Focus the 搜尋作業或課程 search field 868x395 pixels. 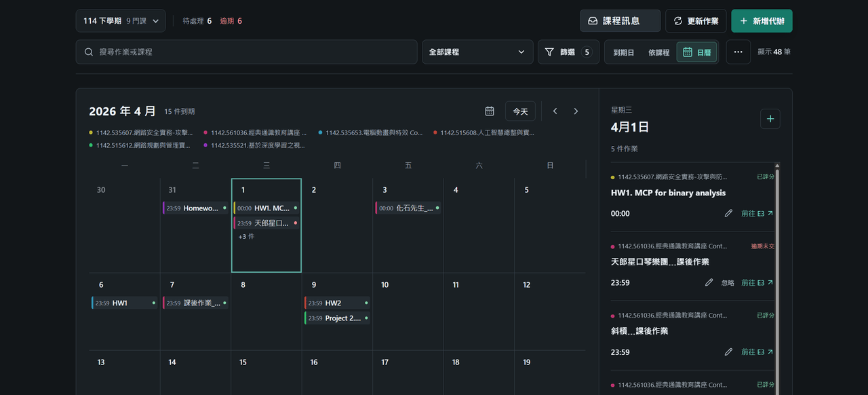click(246, 52)
